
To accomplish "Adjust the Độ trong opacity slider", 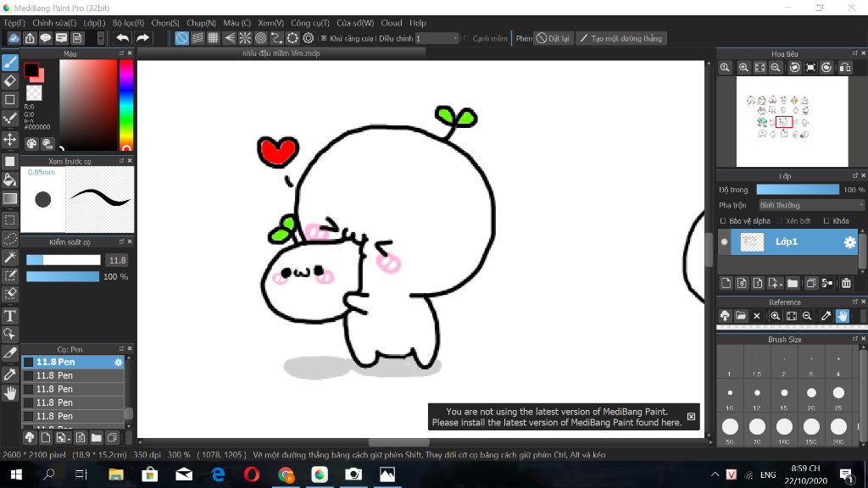I will coord(798,189).
